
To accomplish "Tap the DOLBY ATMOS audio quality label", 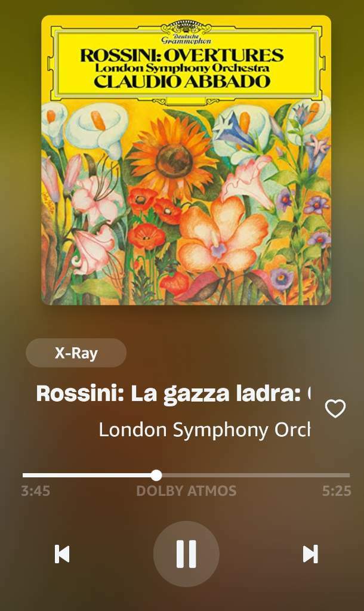I will (x=186, y=491).
